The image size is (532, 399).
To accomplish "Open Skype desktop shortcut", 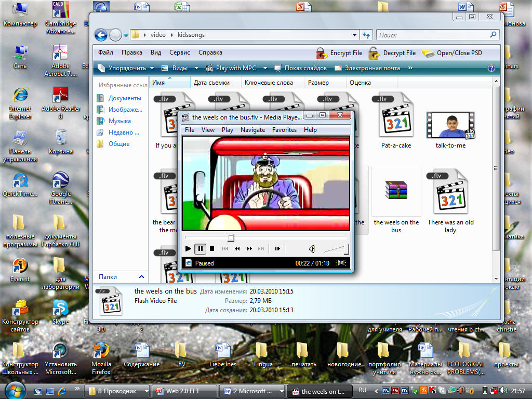I will point(61,312).
